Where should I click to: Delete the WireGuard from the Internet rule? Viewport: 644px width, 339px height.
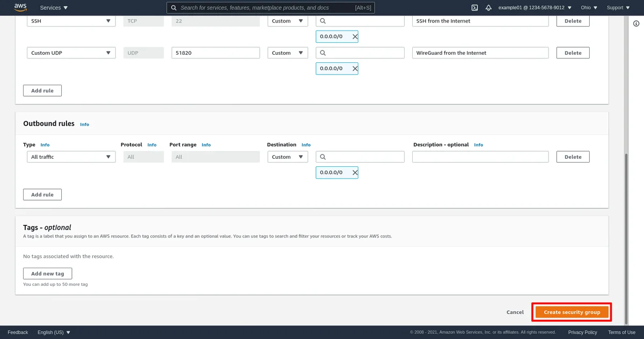click(x=573, y=53)
